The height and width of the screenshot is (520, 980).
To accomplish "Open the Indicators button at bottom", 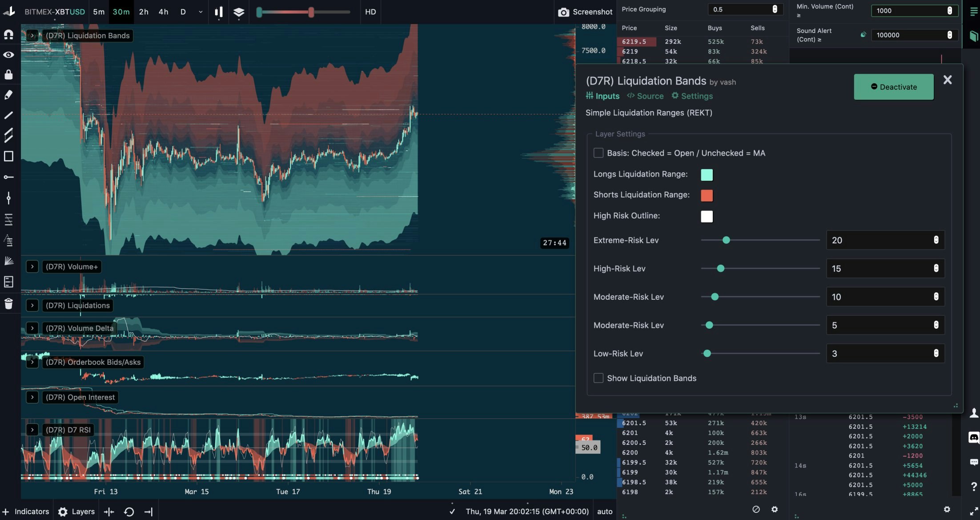I will click(26, 512).
